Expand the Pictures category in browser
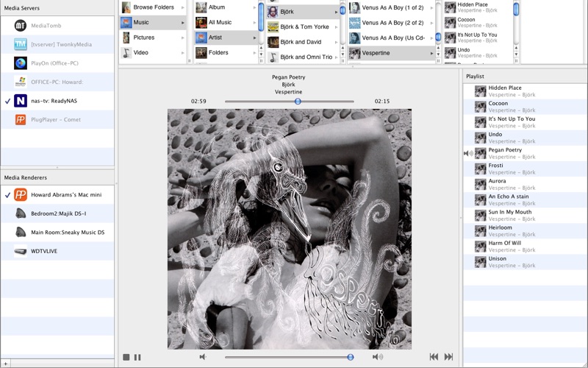 143,38
